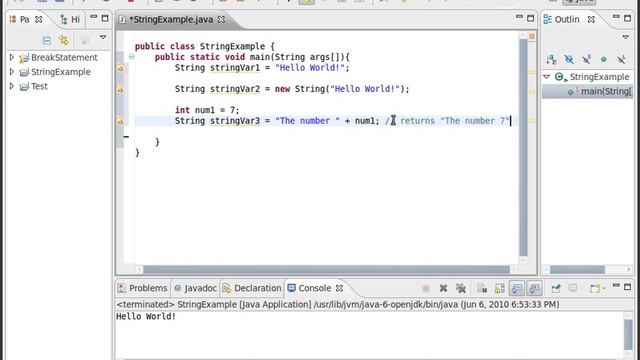Close the Outline view
The height and width of the screenshot is (360, 640).
click(x=591, y=19)
